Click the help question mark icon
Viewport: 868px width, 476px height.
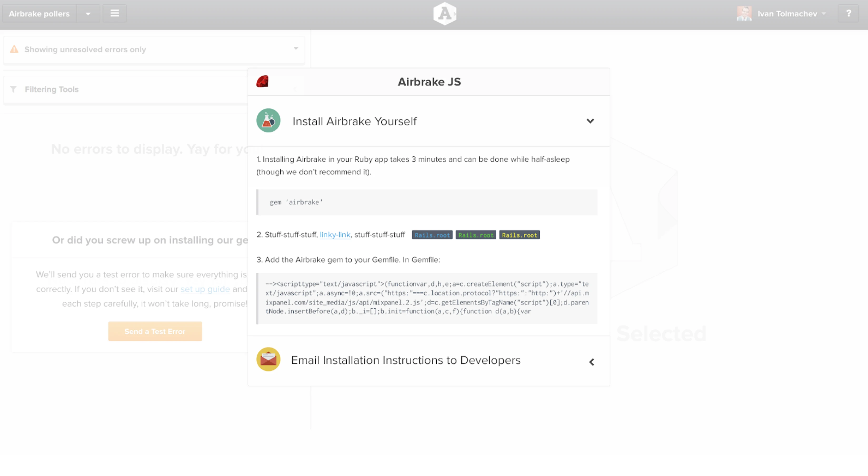tap(849, 14)
